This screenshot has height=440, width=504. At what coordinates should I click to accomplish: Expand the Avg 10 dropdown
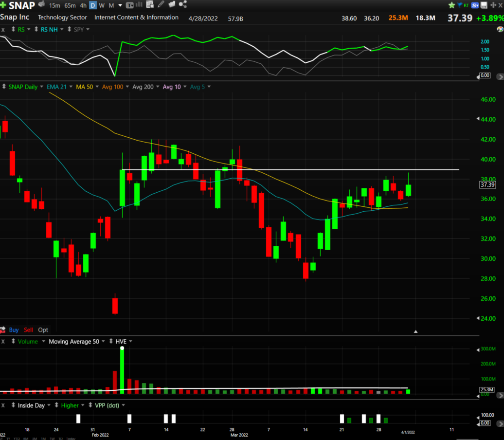tap(185, 87)
